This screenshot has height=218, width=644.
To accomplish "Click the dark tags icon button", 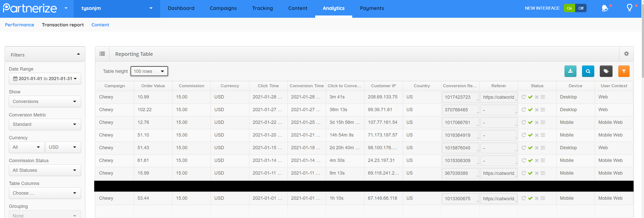I will [606, 71].
